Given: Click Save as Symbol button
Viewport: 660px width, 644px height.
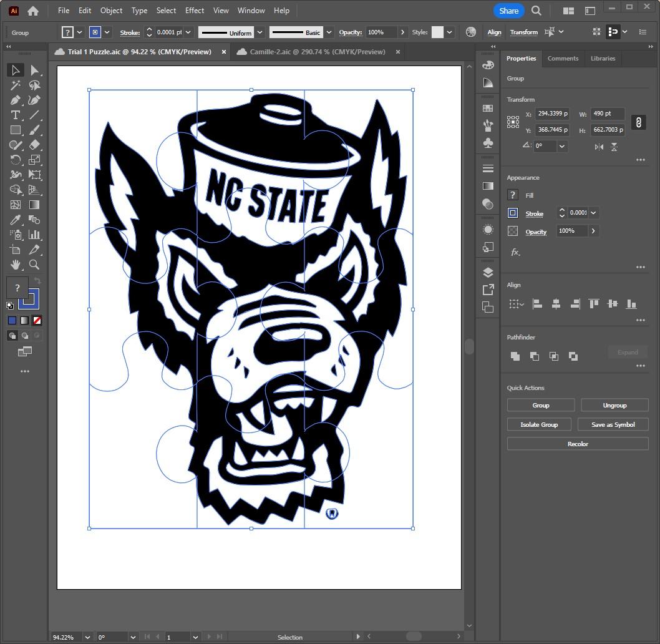Looking at the screenshot, I should [613, 424].
